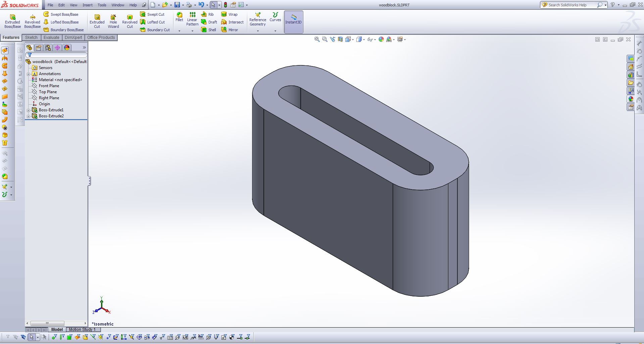Open the Hide/Show Items dropdown arrow

(375, 39)
